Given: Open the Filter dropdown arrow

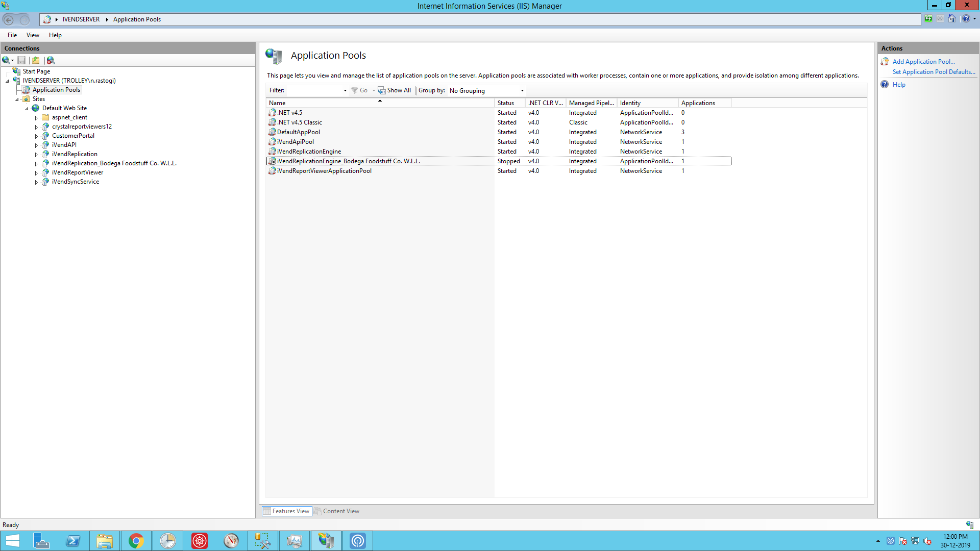Looking at the screenshot, I should (345, 91).
